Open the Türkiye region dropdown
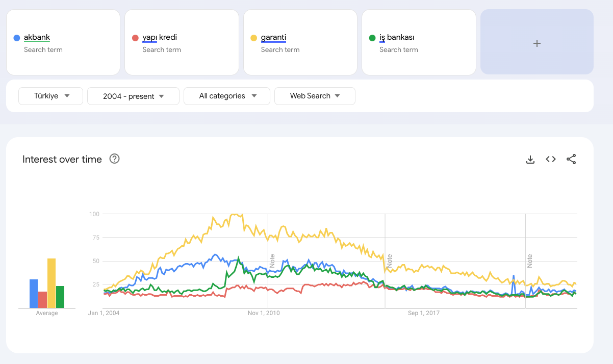The height and width of the screenshot is (364, 613). point(50,96)
